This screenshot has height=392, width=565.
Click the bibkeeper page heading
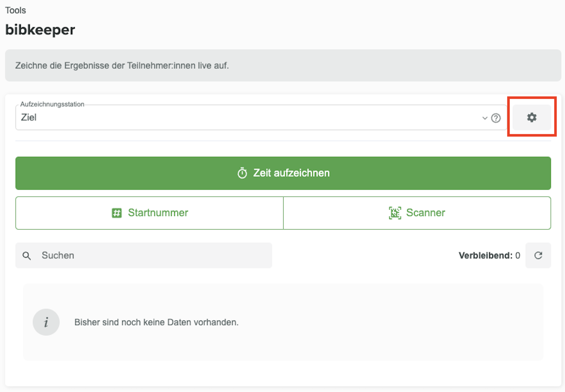pyautogui.click(x=40, y=30)
